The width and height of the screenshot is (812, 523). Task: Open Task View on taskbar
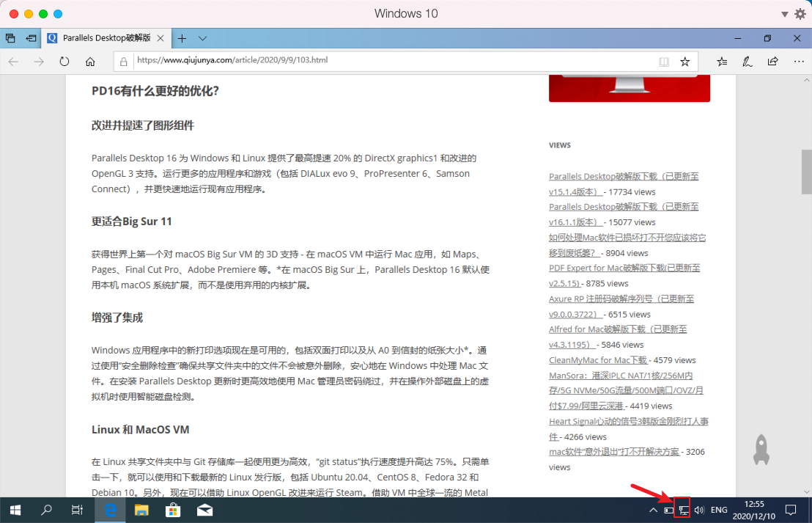tap(77, 510)
